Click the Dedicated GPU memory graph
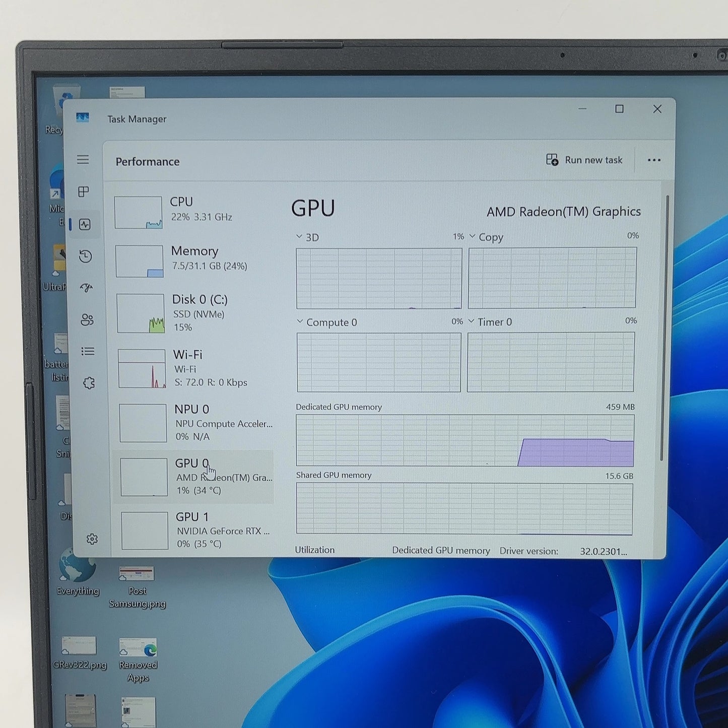Image resolution: width=728 pixels, height=728 pixels. coord(465,440)
